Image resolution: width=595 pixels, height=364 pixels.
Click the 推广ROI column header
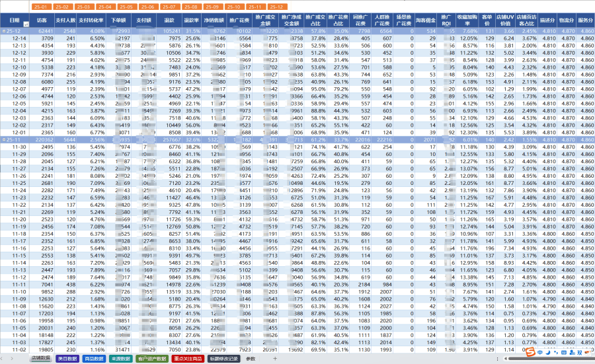point(445,21)
